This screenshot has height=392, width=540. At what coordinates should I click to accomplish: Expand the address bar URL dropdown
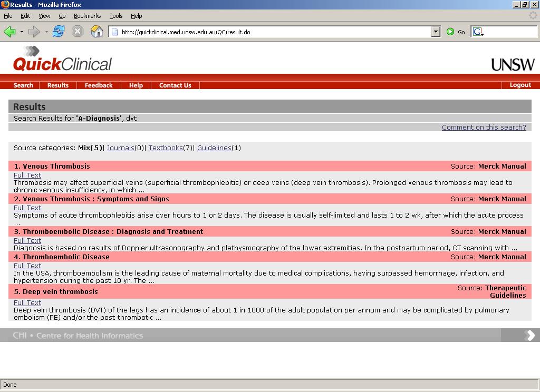[436, 32]
